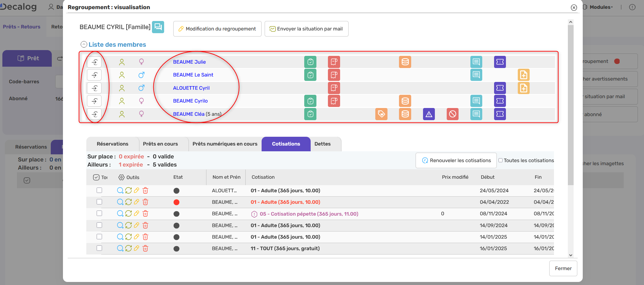Open the Dettes tab

coord(323,144)
